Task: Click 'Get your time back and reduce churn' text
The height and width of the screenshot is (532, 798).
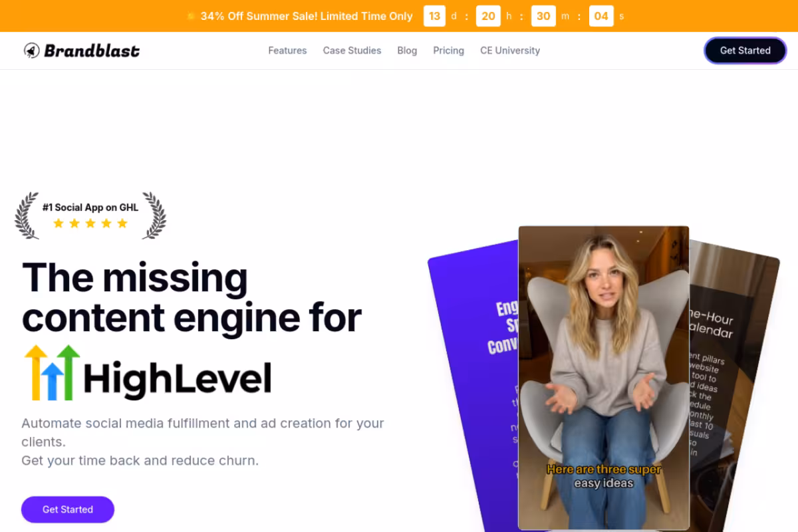Action: (140, 460)
